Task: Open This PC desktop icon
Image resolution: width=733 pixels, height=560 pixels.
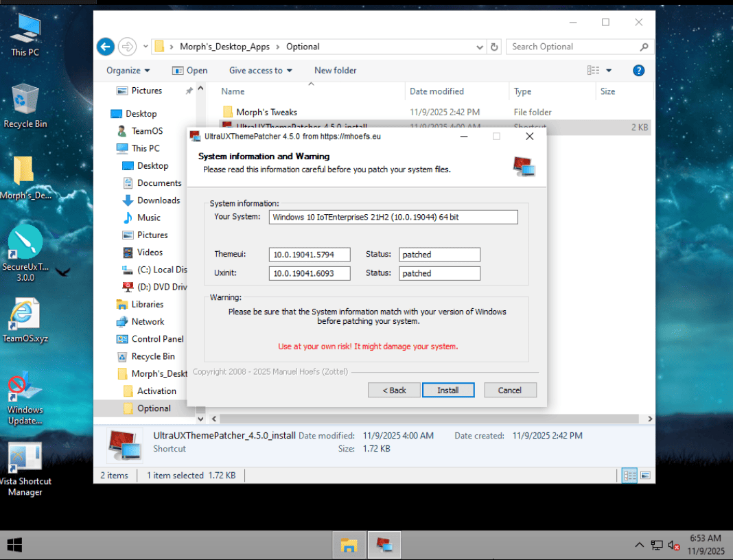Action: tap(25, 35)
